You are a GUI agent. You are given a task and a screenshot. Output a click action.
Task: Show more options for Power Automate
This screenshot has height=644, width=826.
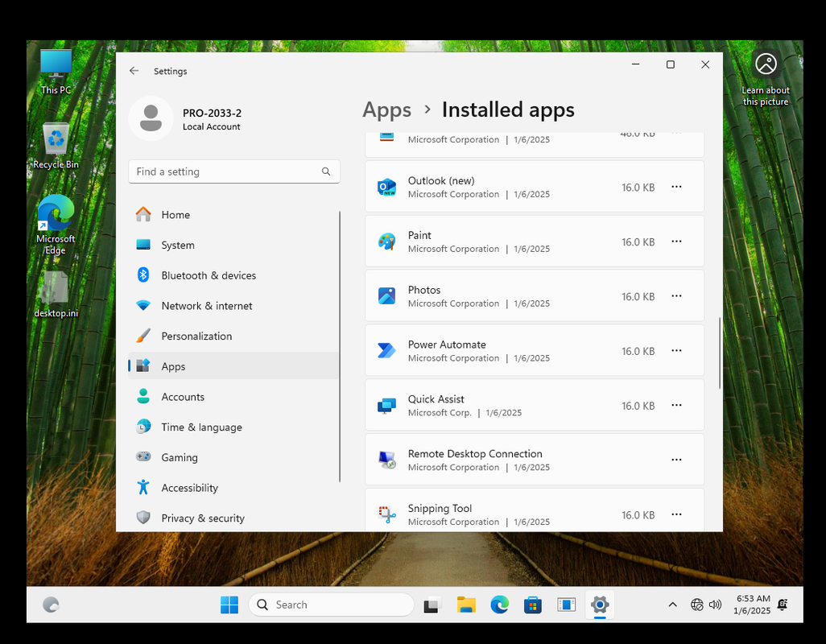pyautogui.click(x=676, y=351)
